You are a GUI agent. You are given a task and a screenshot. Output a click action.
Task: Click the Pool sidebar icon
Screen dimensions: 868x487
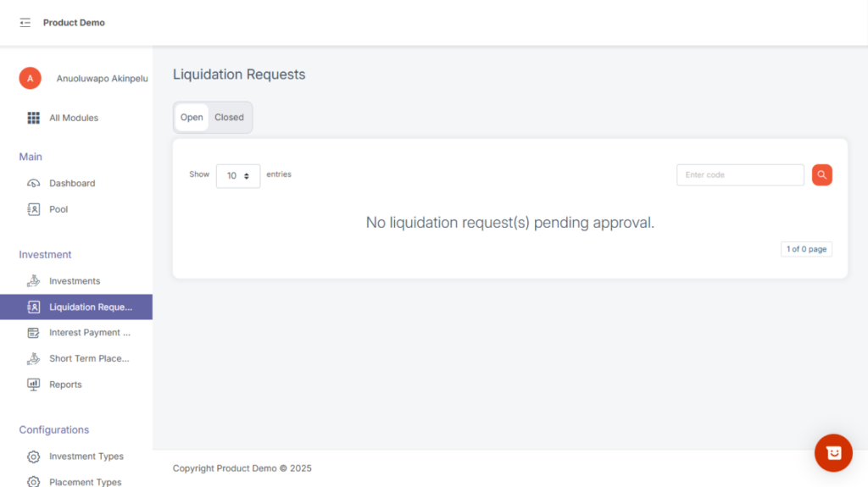pos(34,209)
